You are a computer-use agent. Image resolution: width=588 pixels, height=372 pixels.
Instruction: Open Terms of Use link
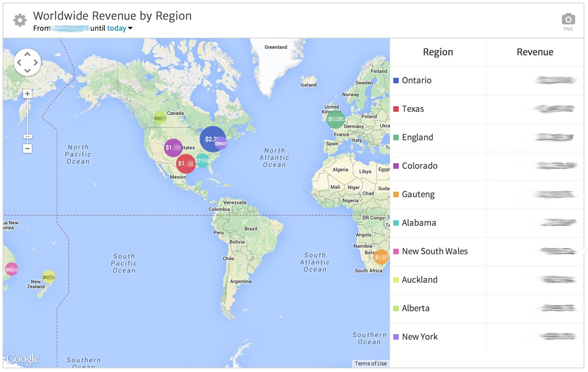pyautogui.click(x=370, y=363)
